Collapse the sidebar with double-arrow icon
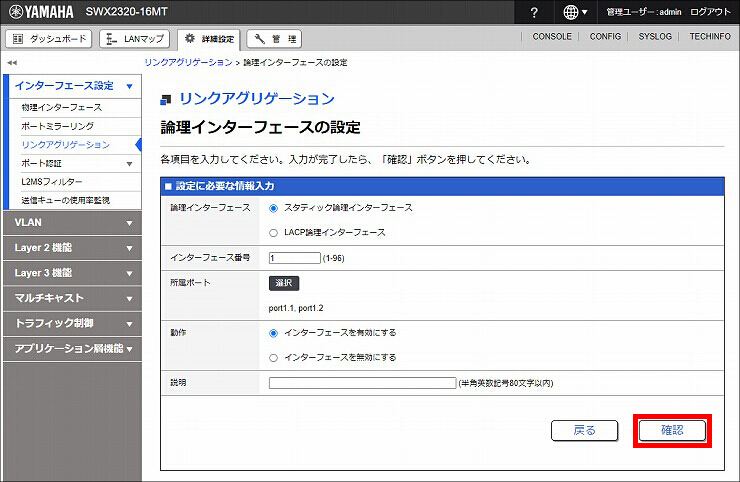 [12, 62]
